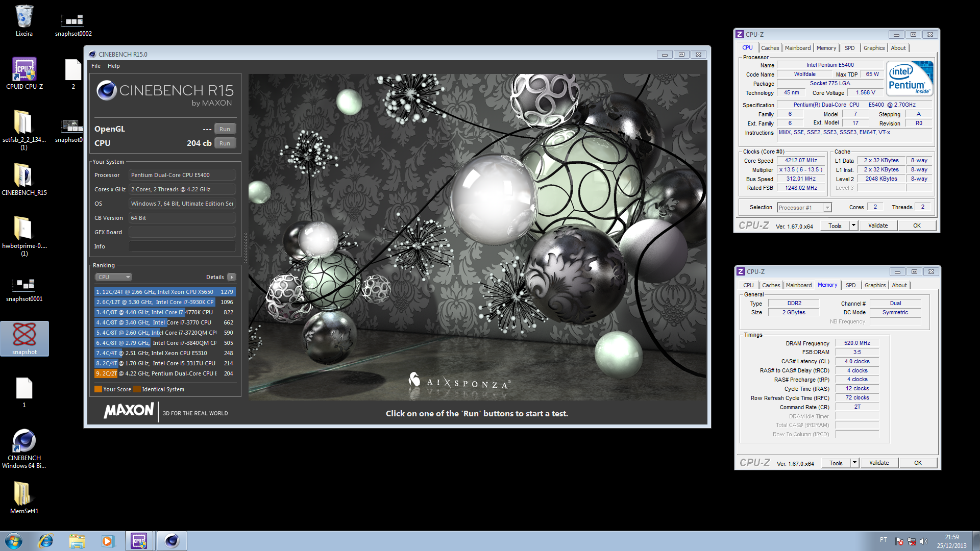Open Processor #1 selection dropdown
Image resolution: width=980 pixels, height=551 pixels.
804,208
